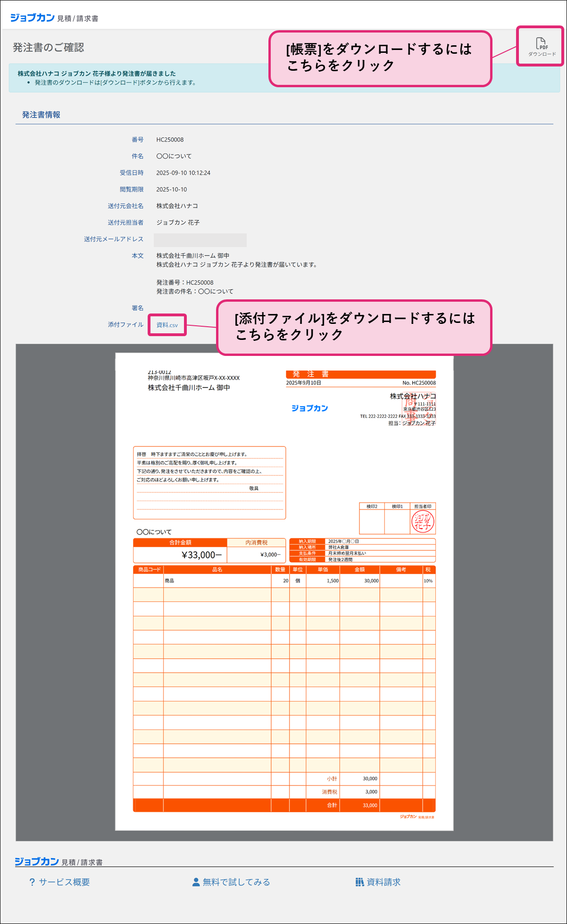This screenshot has width=567, height=924.
Task: Click the PDF download icon
Action: tap(541, 44)
